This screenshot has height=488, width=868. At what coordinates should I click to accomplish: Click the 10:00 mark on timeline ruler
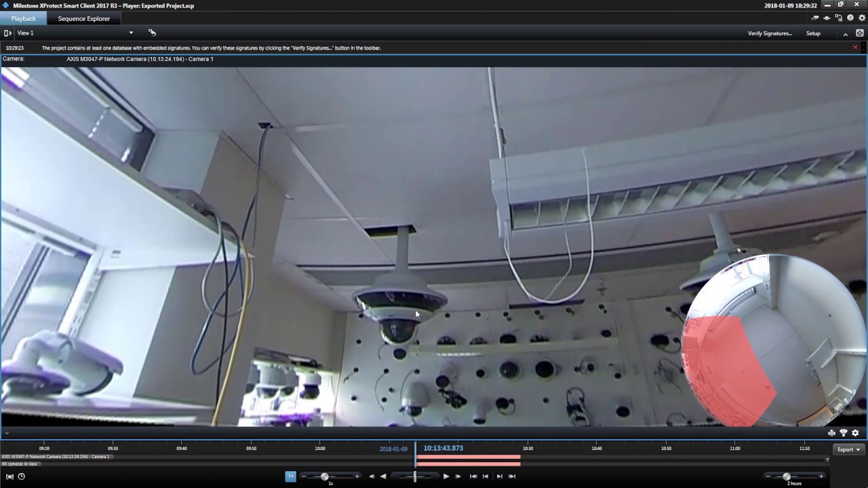(x=320, y=448)
